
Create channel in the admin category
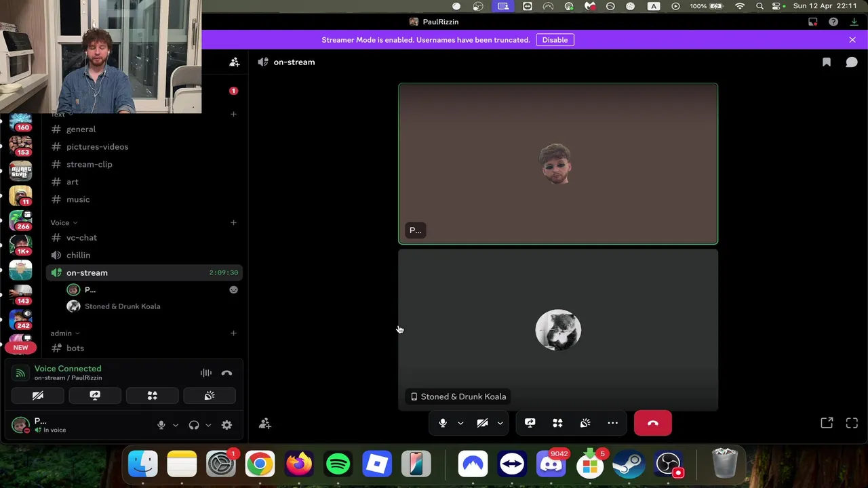[x=233, y=333]
